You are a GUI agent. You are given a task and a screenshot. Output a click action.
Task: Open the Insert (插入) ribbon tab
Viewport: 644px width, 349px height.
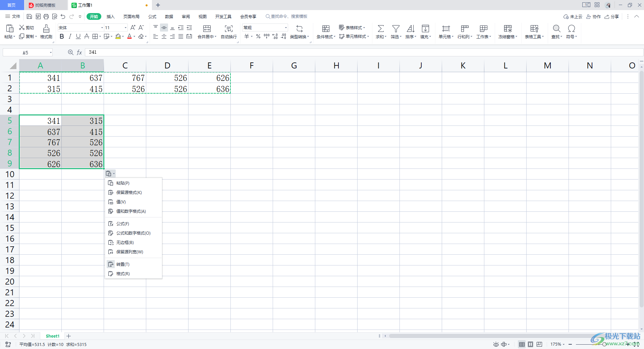(110, 16)
